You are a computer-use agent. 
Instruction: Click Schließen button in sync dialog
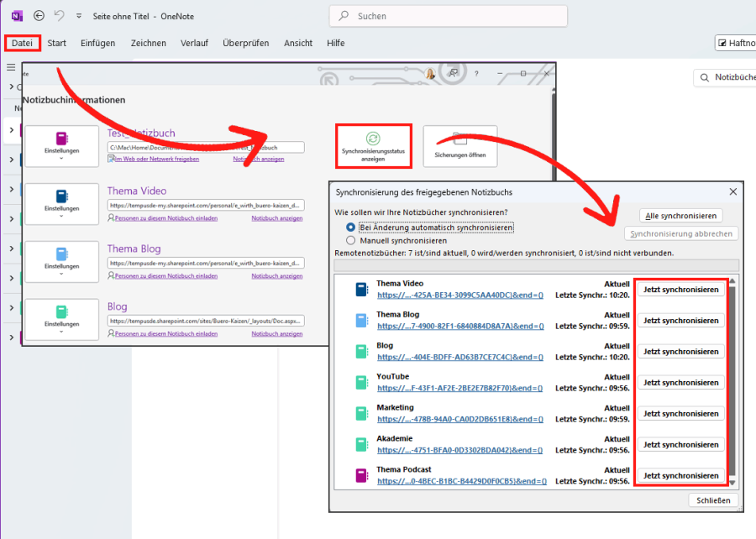713,500
